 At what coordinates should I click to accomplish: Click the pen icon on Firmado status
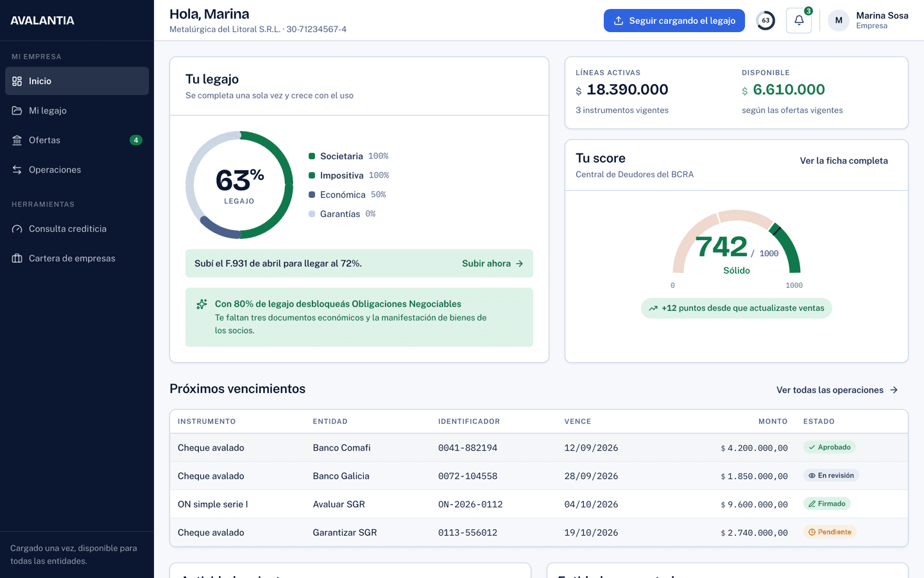812,504
